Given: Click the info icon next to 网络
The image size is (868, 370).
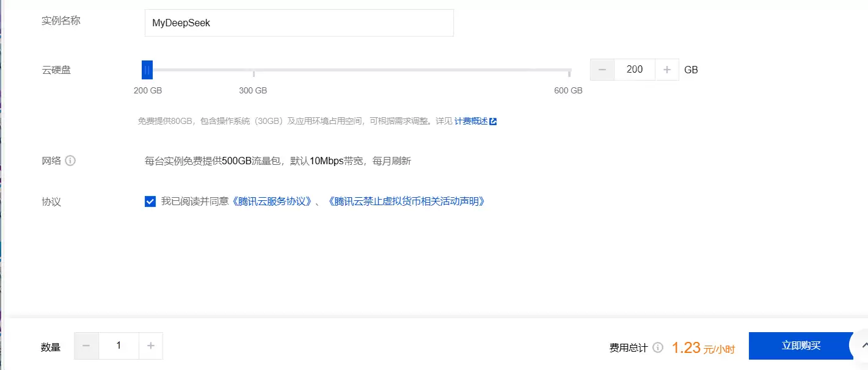Looking at the screenshot, I should [x=71, y=160].
